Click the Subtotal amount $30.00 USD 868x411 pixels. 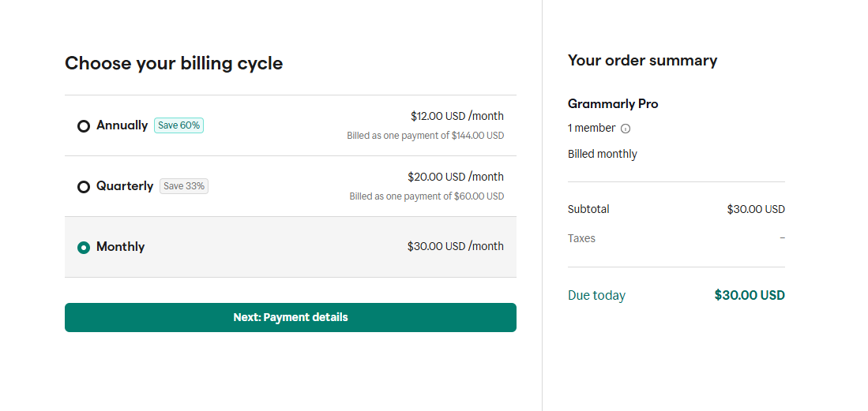click(756, 210)
